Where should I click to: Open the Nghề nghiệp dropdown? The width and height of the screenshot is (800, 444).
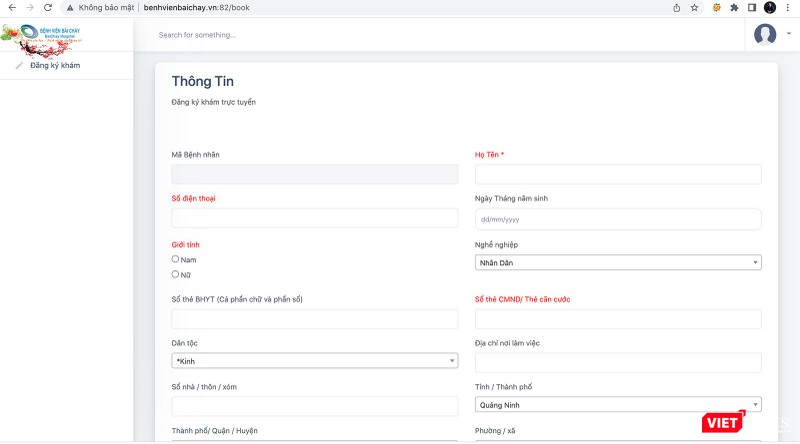point(617,263)
